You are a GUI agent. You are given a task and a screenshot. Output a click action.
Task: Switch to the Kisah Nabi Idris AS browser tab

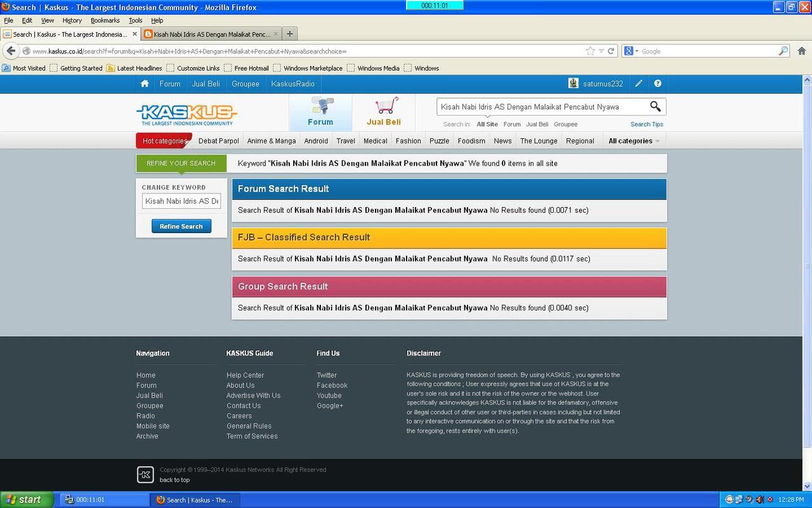click(210, 34)
